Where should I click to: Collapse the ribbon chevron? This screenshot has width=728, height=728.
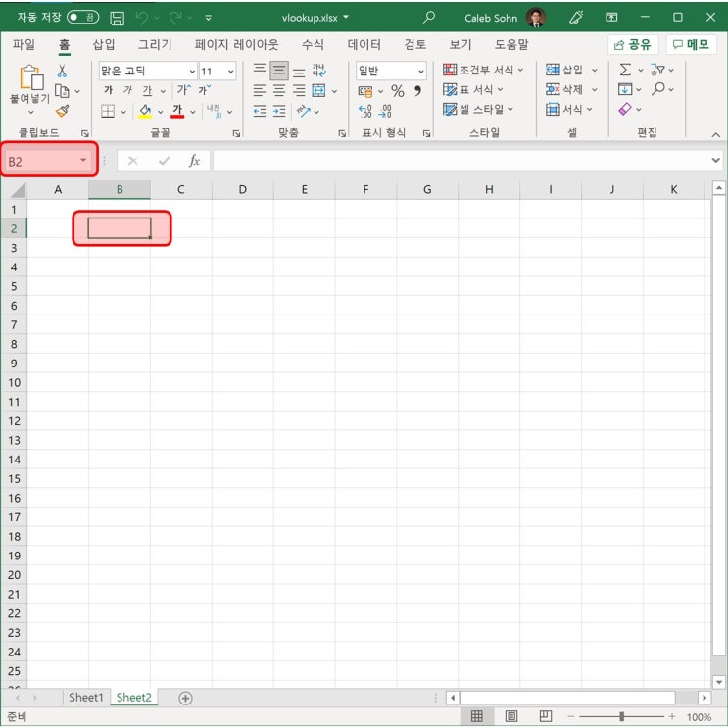715,134
